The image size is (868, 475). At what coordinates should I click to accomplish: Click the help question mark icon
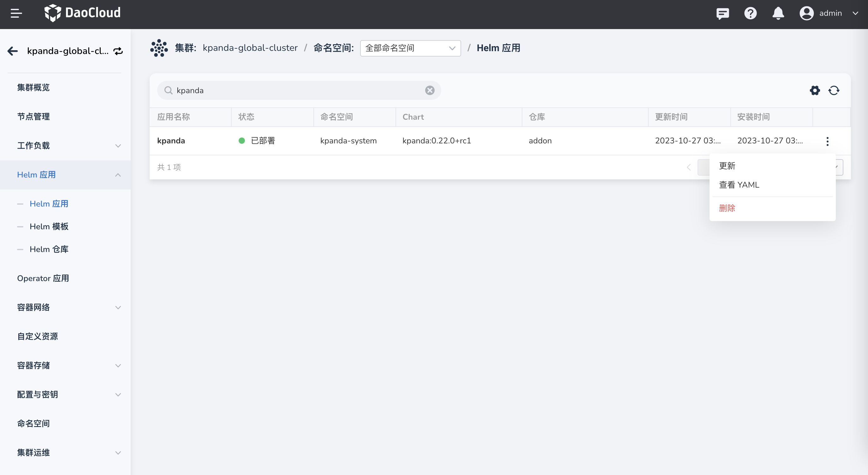tap(750, 14)
